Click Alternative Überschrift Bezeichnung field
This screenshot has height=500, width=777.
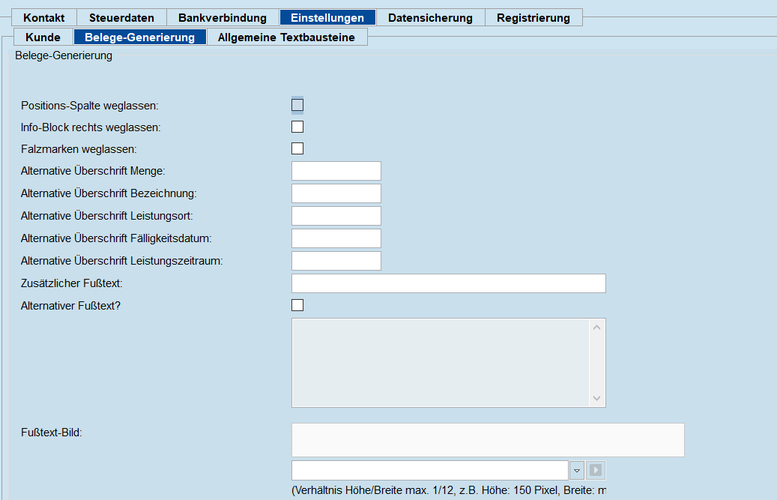point(336,193)
